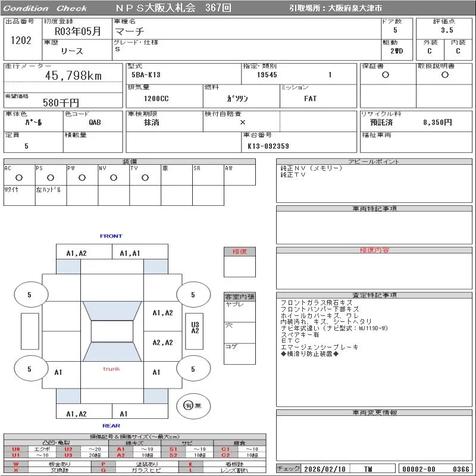Click the circle mark under NV
This screenshot has width=476, height=476.
114,177
